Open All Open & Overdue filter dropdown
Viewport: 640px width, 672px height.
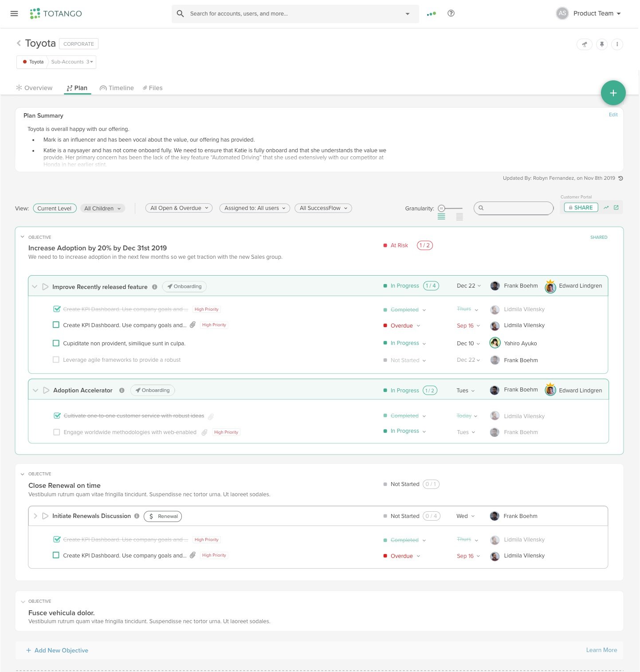point(179,208)
